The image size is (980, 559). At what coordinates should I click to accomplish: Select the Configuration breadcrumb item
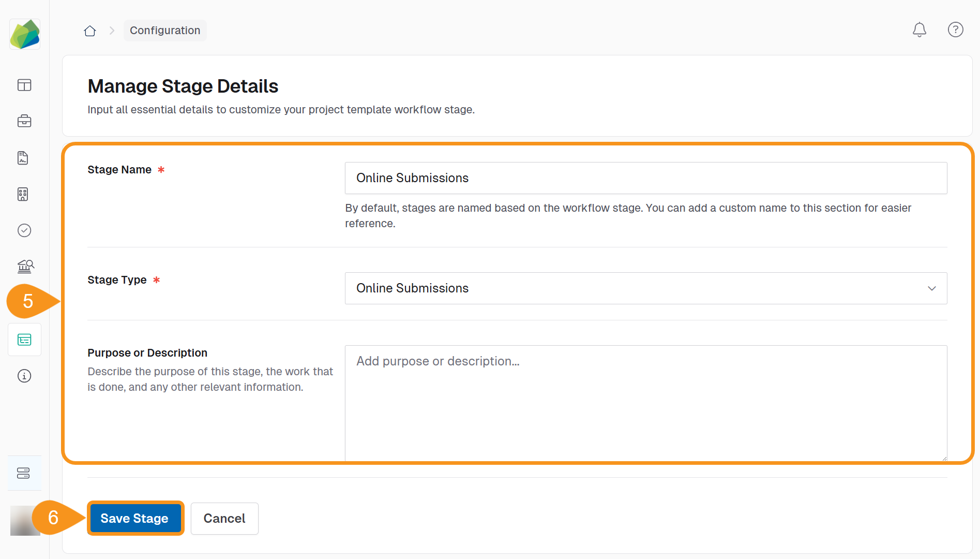point(165,30)
